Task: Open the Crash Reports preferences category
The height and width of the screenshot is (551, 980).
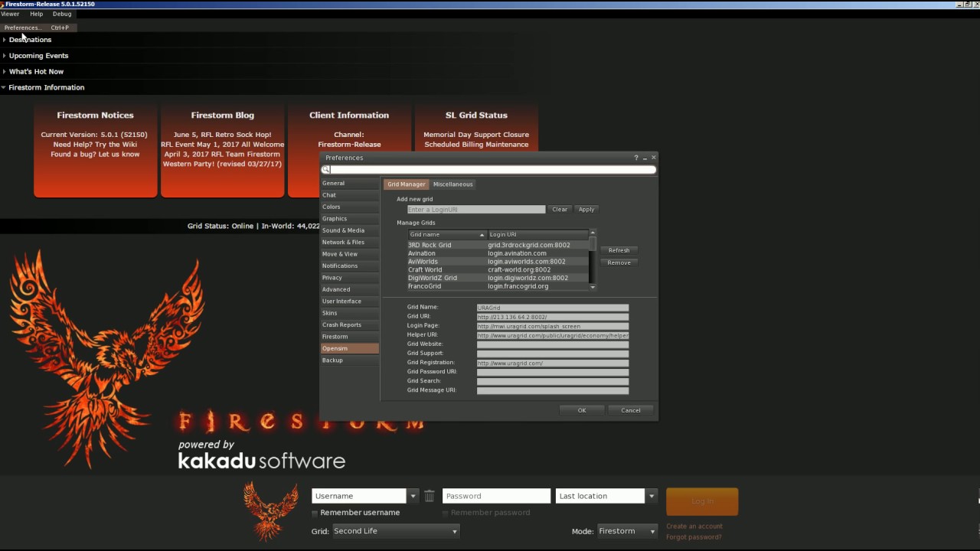Action: click(350, 325)
